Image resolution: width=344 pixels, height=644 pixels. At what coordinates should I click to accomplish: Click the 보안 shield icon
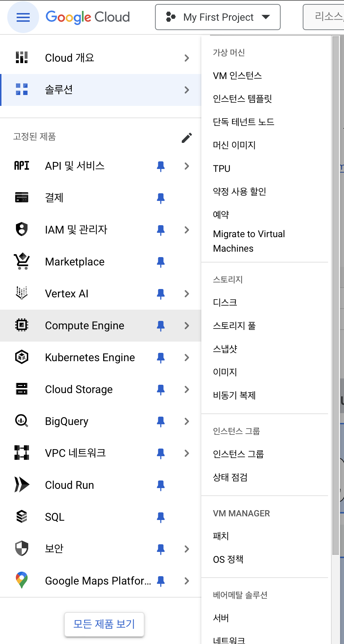22,548
